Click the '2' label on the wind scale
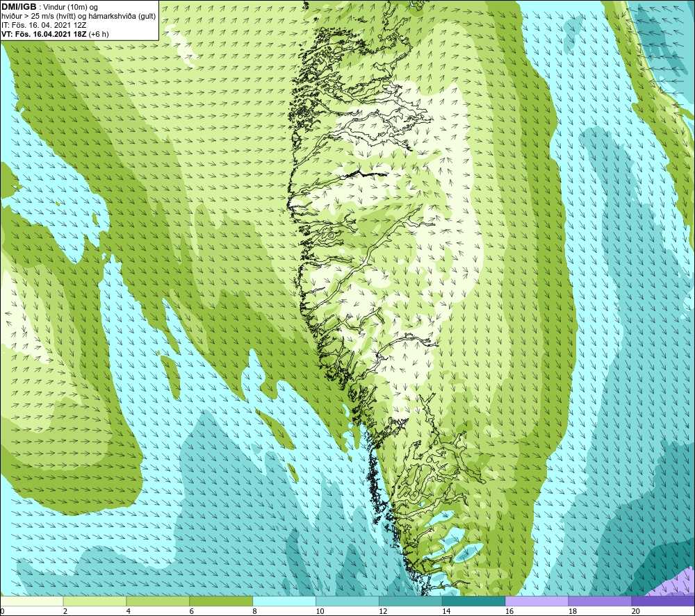Image resolution: width=695 pixels, height=616 pixels. [x=65, y=611]
